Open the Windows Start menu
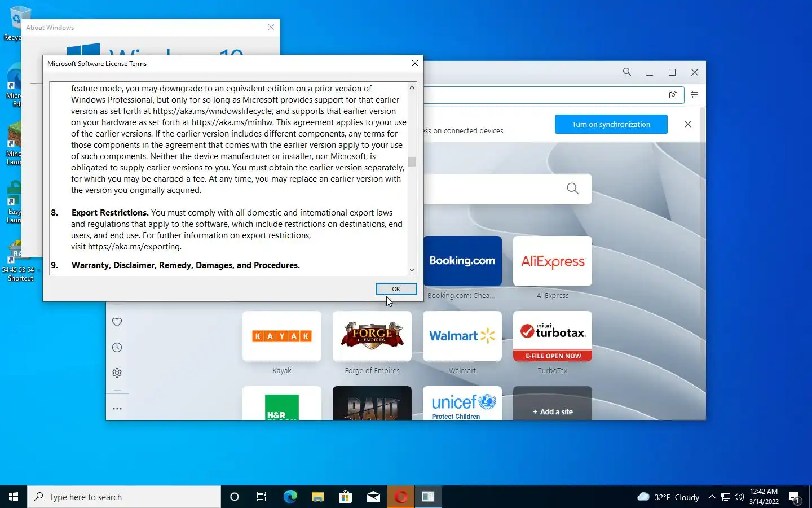Image resolution: width=812 pixels, height=508 pixels. [14, 497]
